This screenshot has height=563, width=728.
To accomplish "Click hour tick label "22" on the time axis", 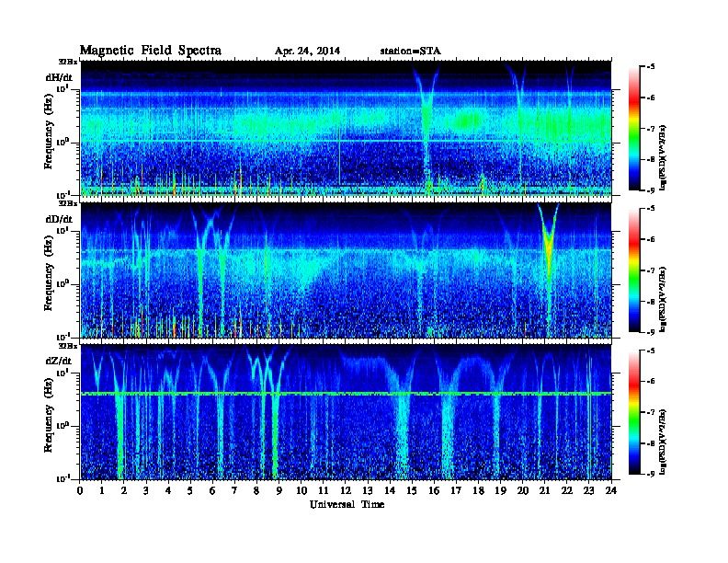I will pos(567,491).
